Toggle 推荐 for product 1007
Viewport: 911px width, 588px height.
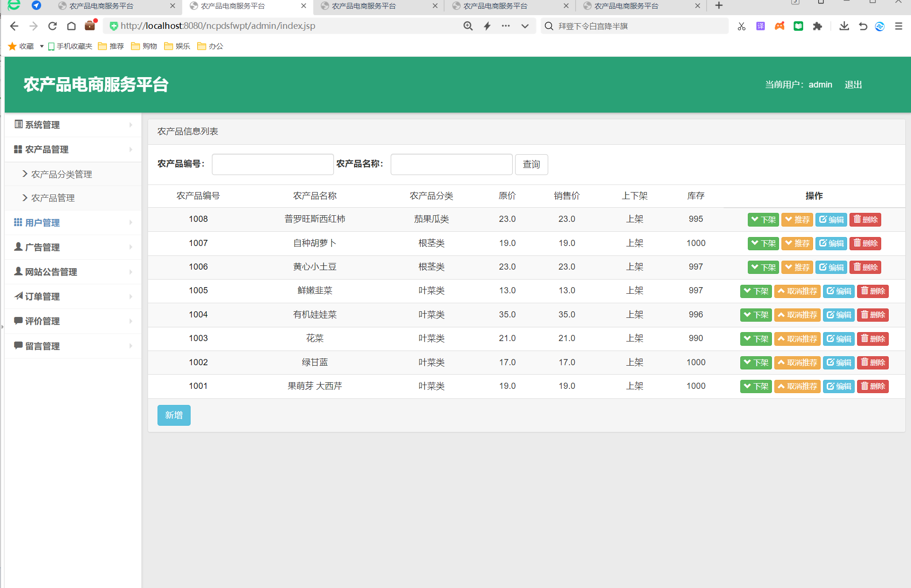click(797, 243)
